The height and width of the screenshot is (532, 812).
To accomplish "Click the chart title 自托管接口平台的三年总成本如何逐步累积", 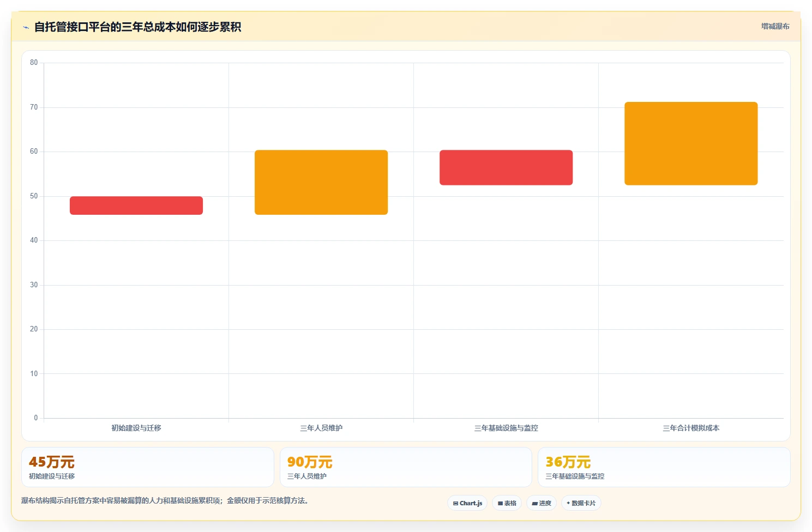I will tap(137, 27).
